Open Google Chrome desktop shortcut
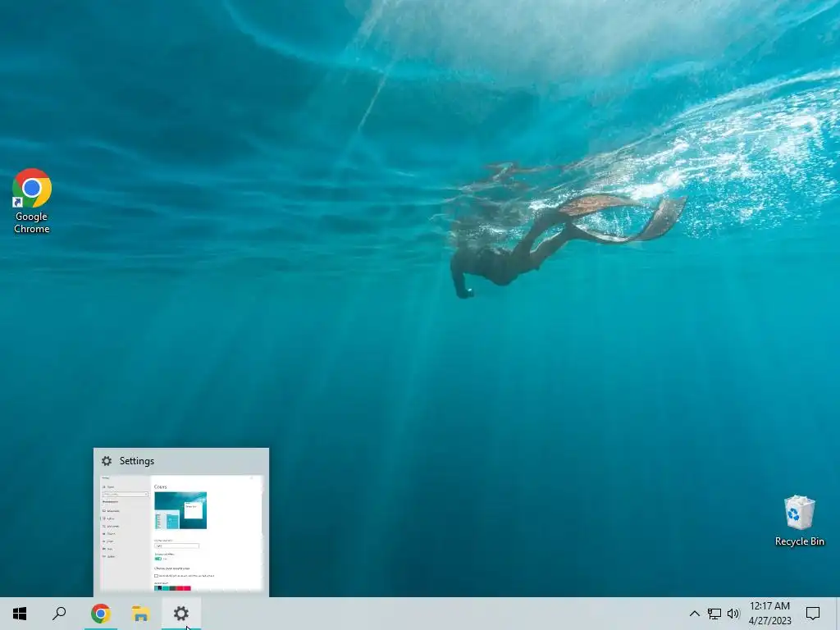The image size is (840, 630). click(x=32, y=202)
